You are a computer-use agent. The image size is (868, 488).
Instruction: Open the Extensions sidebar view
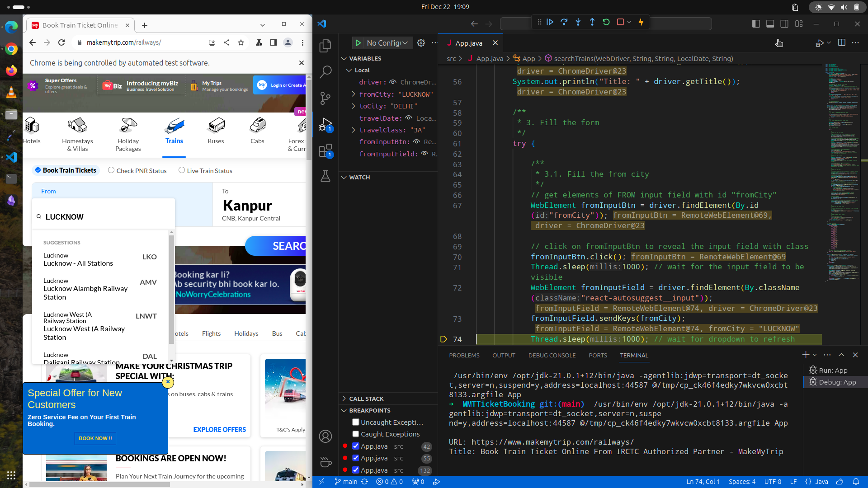(x=325, y=150)
